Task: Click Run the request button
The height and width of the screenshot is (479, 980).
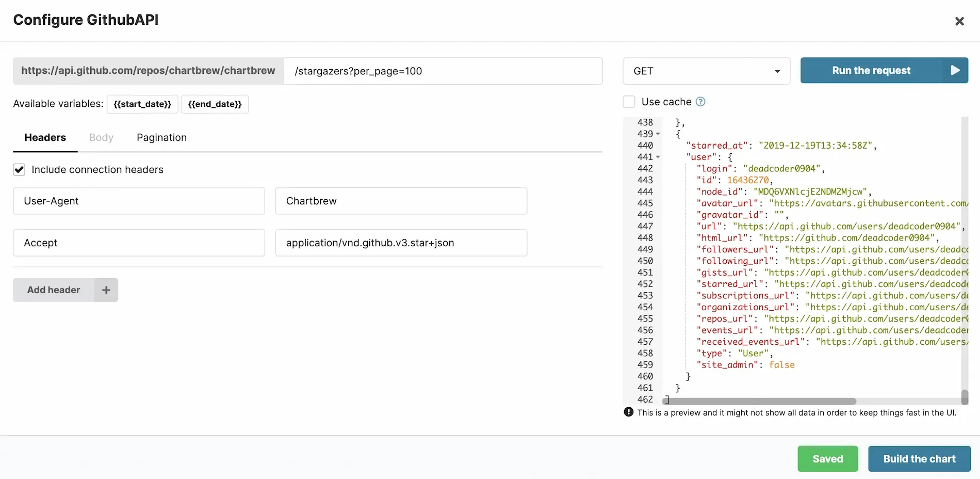Action: click(x=884, y=70)
